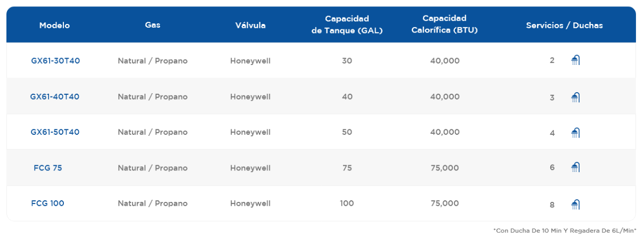Click the footnote about 10 min shower

click(565, 231)
